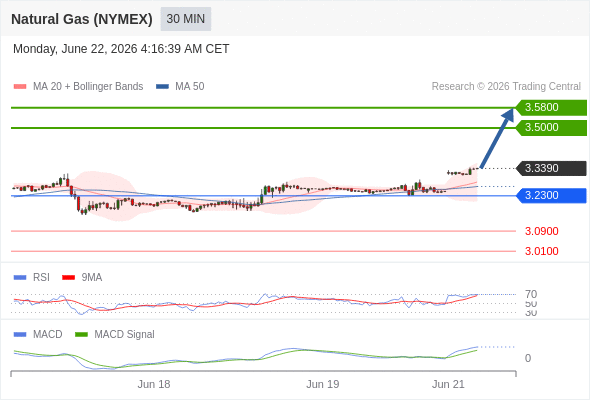Click the RSI 70 level label

(x=531, y=294)
